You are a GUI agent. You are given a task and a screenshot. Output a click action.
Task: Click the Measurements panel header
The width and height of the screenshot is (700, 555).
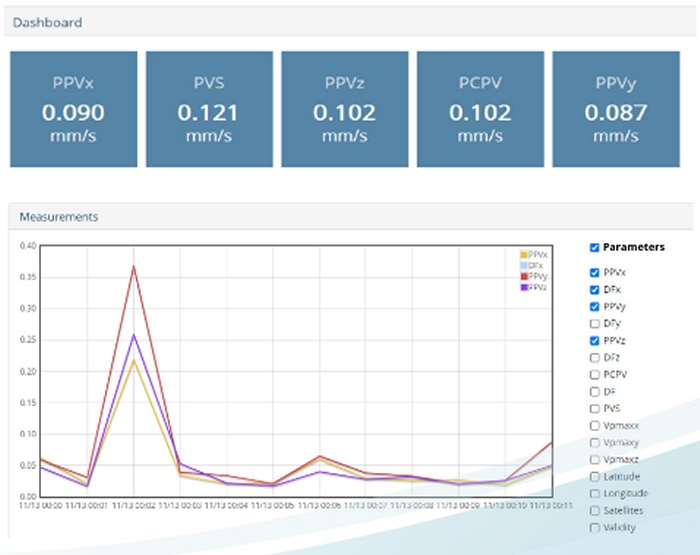[350, 216]
